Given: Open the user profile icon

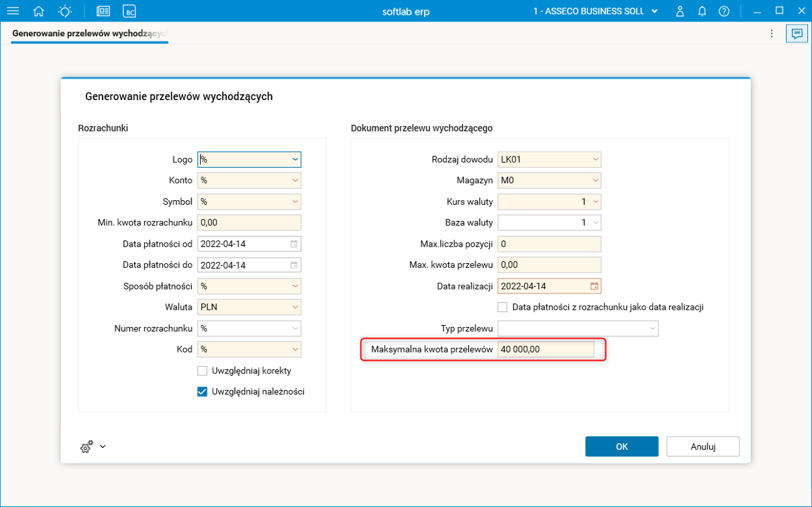Looking at the screenshot, I should 680,11.
